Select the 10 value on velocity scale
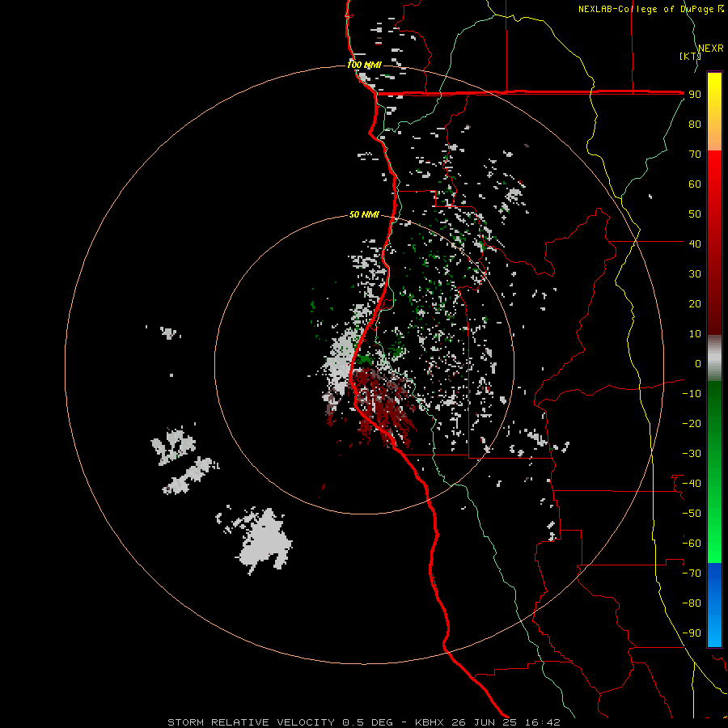 point(695,334)
